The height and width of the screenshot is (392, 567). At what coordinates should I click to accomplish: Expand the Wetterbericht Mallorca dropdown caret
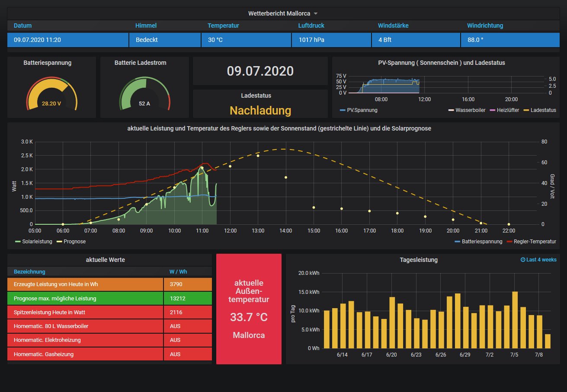(316, 14)
